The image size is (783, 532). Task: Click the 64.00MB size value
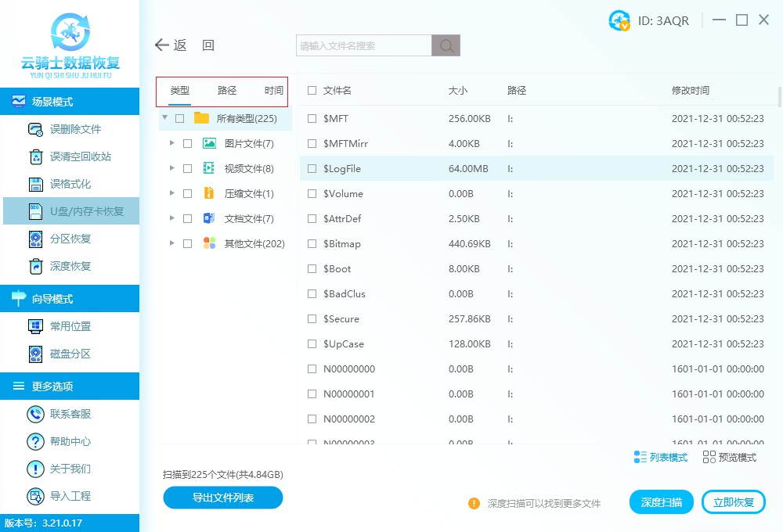[468, 169]
